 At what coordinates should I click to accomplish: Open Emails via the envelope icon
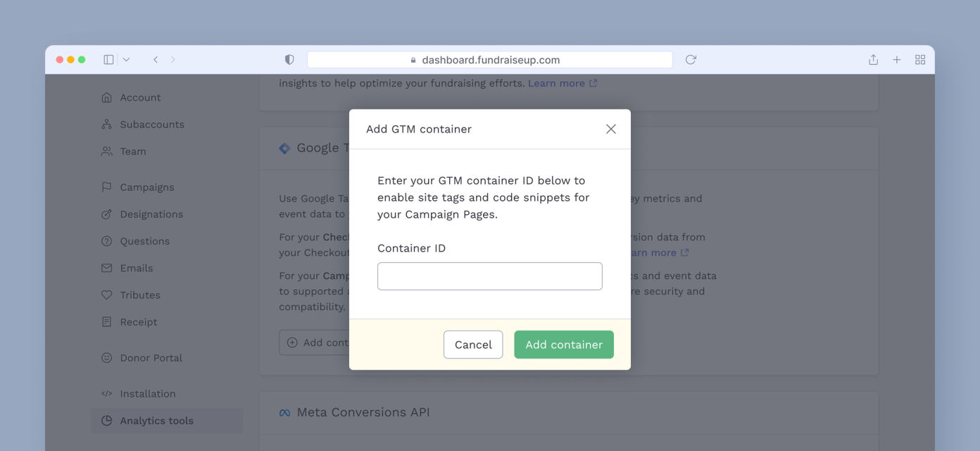coord(106,268)
